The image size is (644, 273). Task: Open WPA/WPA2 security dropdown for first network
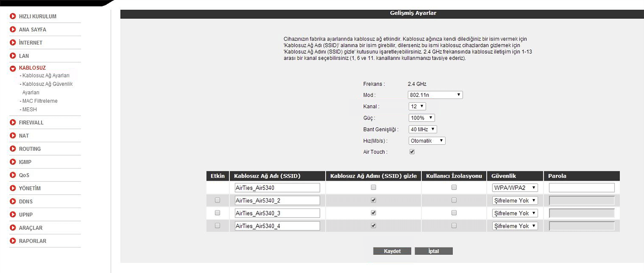click(x=515, y=188)
